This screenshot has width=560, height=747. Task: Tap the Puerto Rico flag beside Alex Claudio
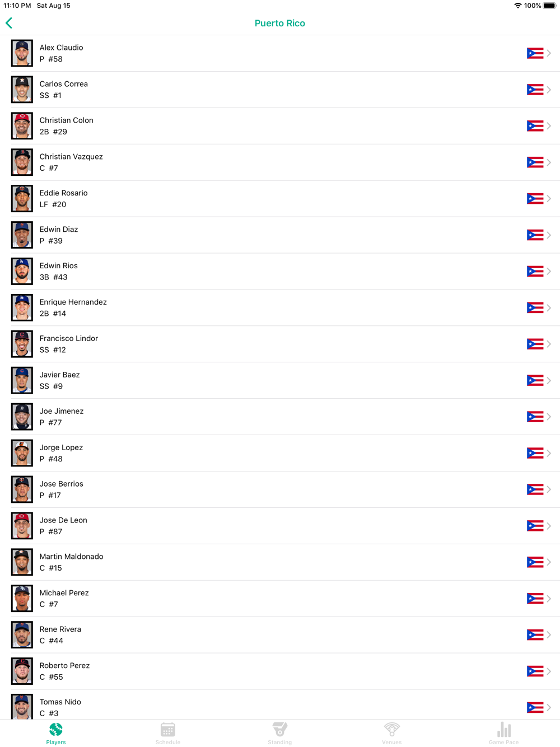(x=535, y=53)
